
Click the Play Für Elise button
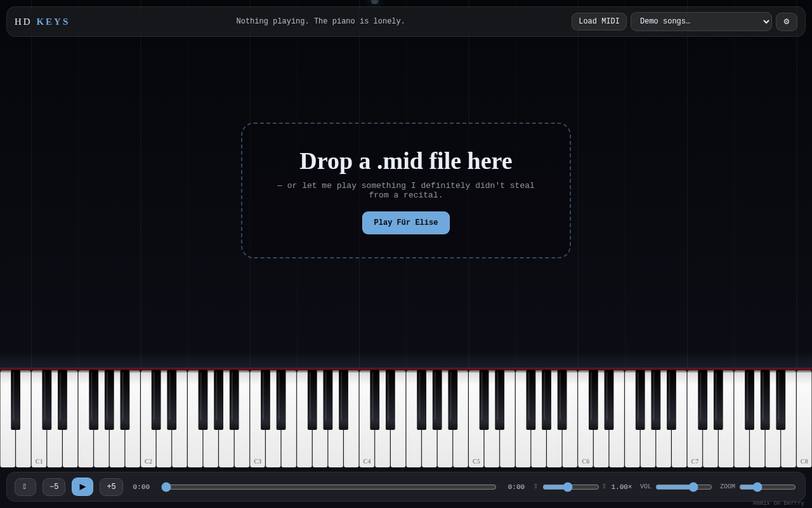pos(406,223)
